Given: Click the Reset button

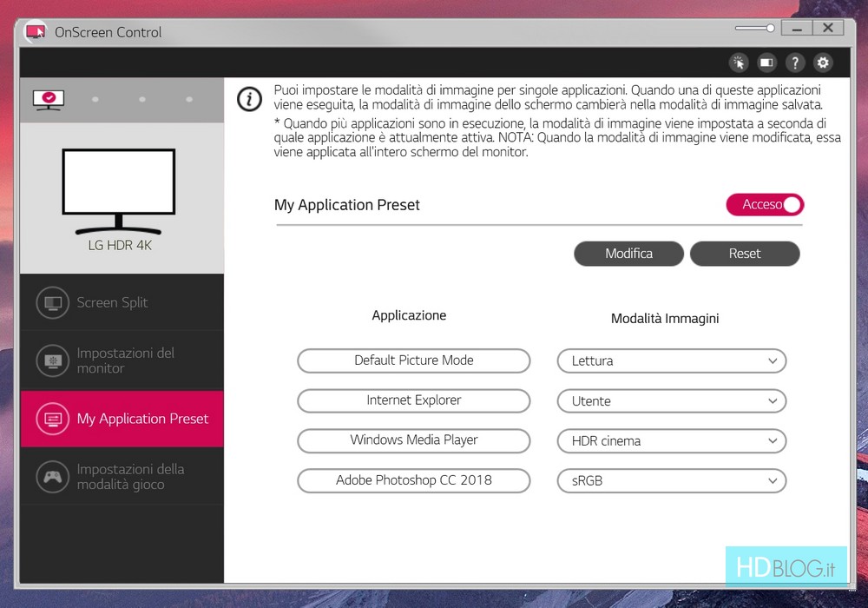Looking at the screenshot, I should pyautogui.click(x=745, y=254).
